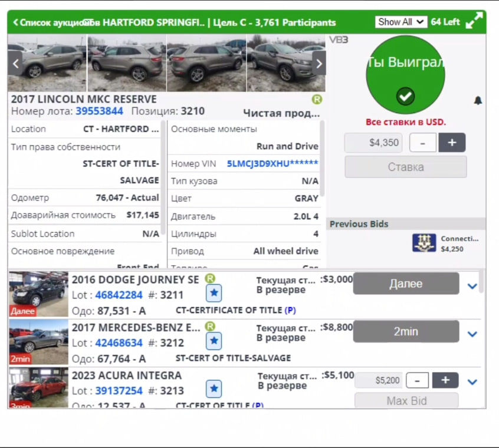Viewport: 499px width, 448px height.
Task: Click the GRAY color value
Action: click(307, 199)
